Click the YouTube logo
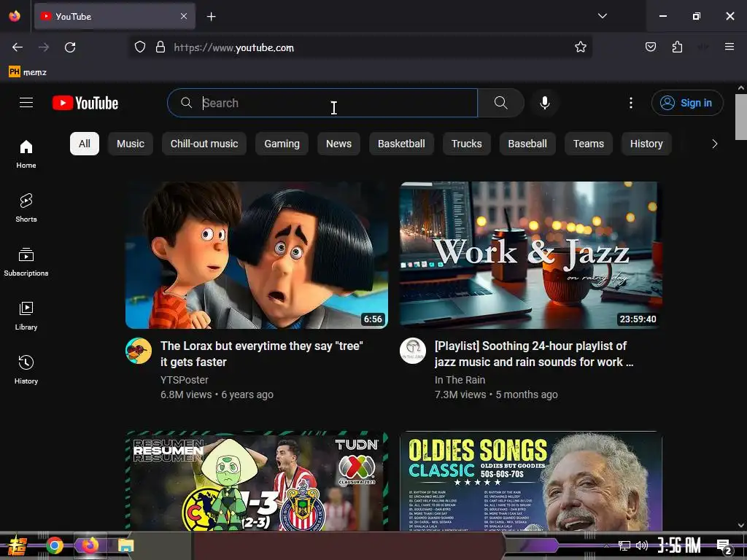The height and width of the screenshot is (560, 747). [85, 103]
